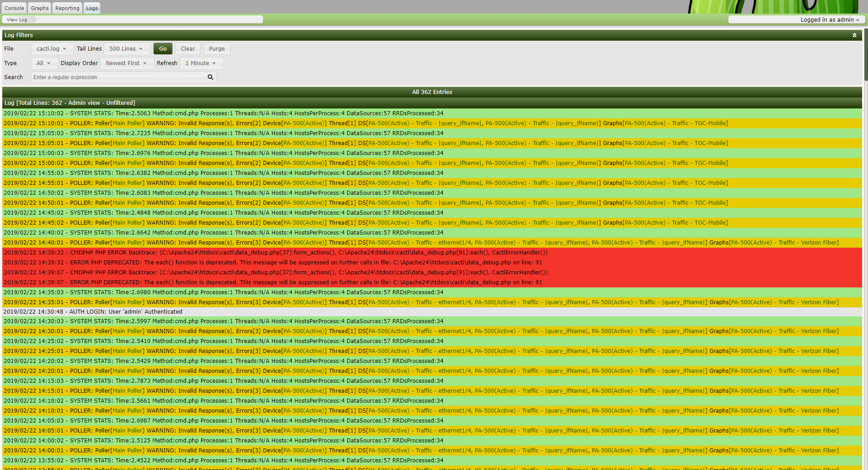The width and height of the screenshot is (868, 470).
Task: Click Main Poller link in 14:50:01 row
Action: click(x=128, y=203)
